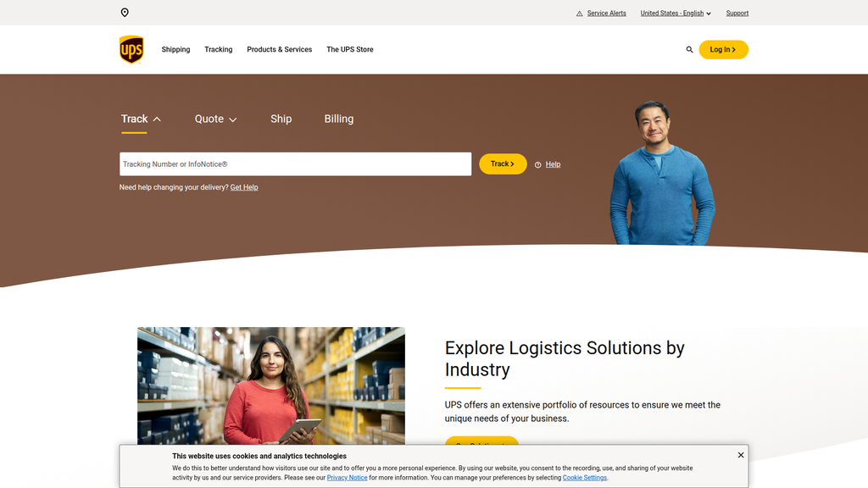Open the Service Alerts link
This screenshot has height=488, width=868.
[x=607, y=14]
